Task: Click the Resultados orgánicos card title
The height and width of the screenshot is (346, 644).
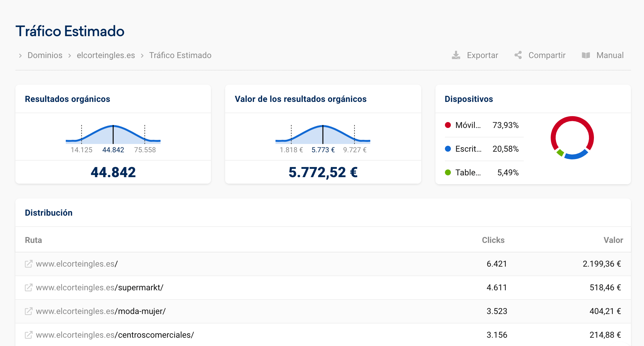Action: (x=68, y=99)
